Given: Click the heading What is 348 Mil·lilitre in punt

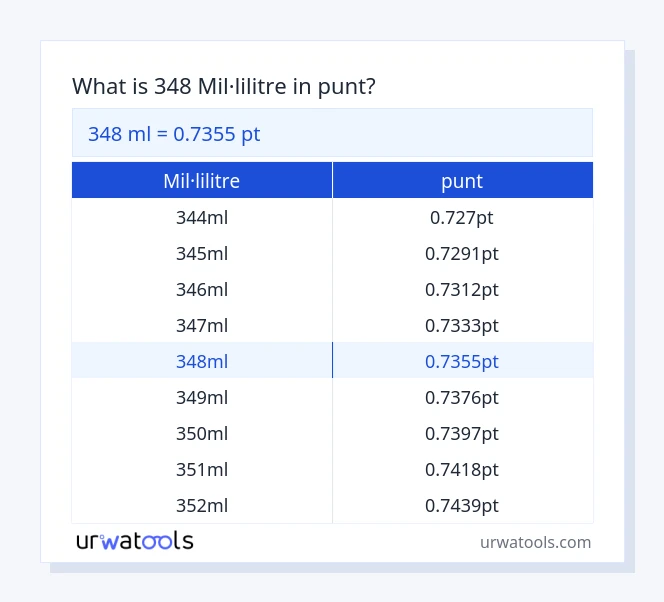Looking at the screenshot, I should (x=224, y=87).
